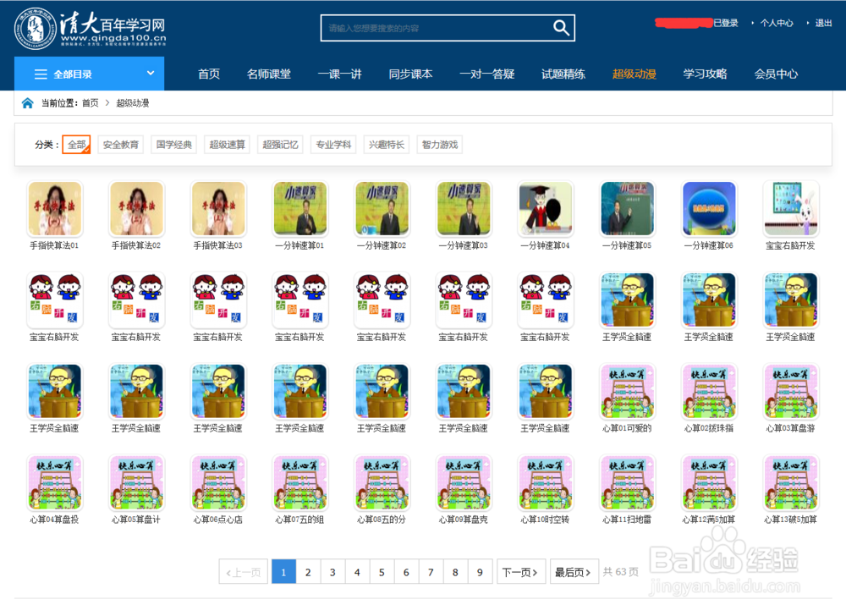The width and height of the screenshot is (846, 616).
Task: Switch filter to 超强记忆
Action: tap(279, 144)
